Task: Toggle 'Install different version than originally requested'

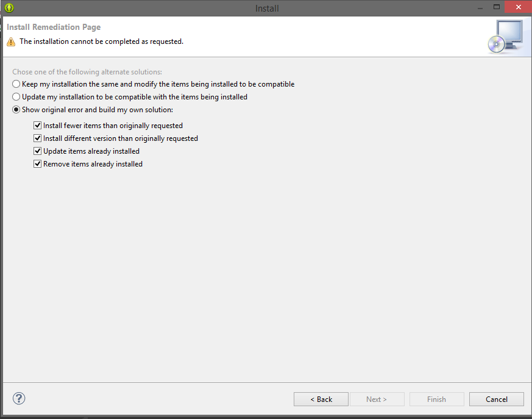Action: [x=38, y=138]
